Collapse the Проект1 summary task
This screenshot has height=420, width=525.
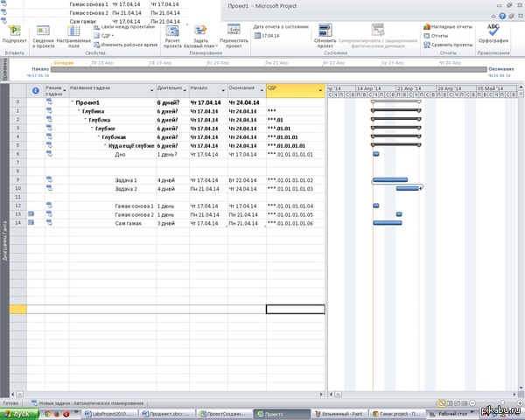click(x=72, y=102)
